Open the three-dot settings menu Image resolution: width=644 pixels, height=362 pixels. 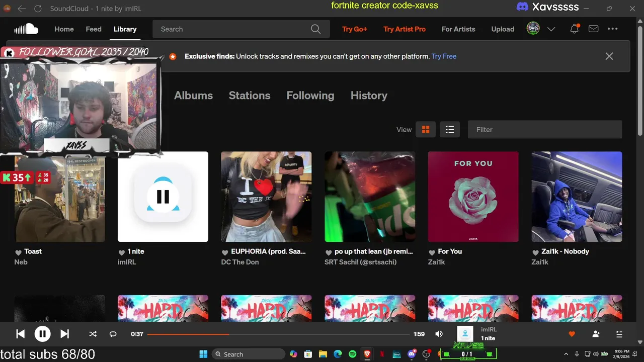pyautogui.click(x=612, y=29)
